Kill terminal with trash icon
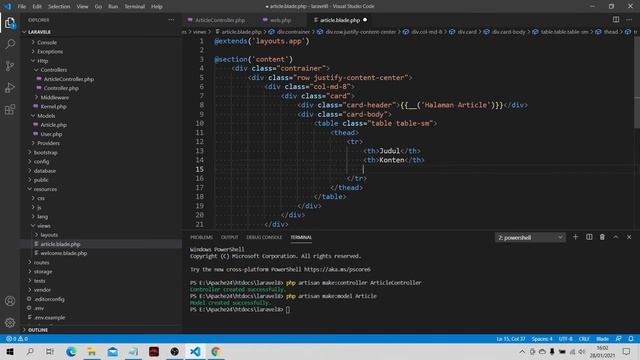Screen dimensions: 640x360 [x=602, y=237]
